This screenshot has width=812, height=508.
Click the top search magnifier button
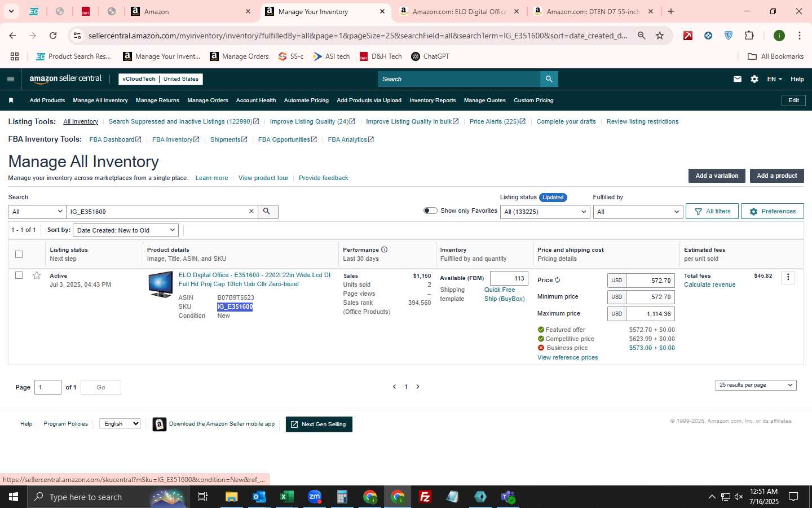[549, 79]
